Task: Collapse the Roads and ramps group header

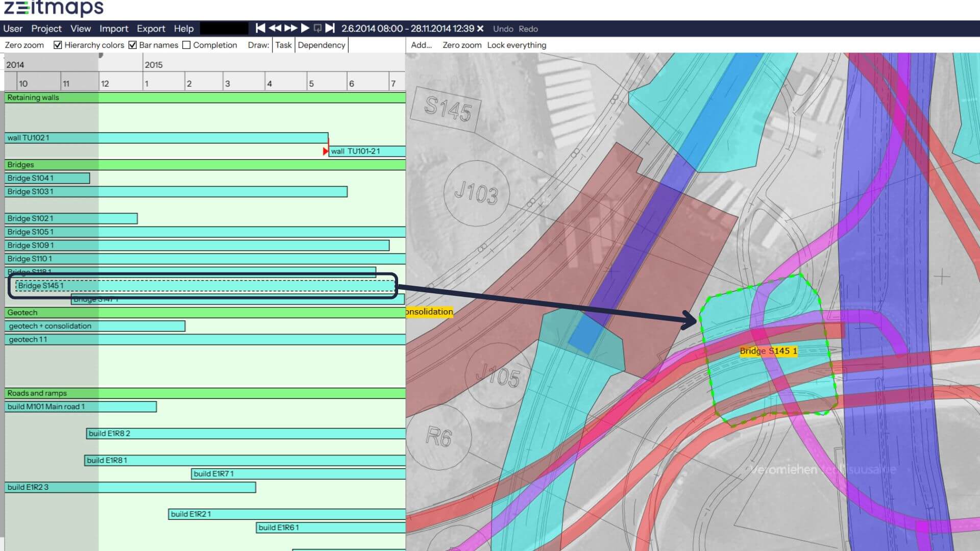Action: [205, 393]
